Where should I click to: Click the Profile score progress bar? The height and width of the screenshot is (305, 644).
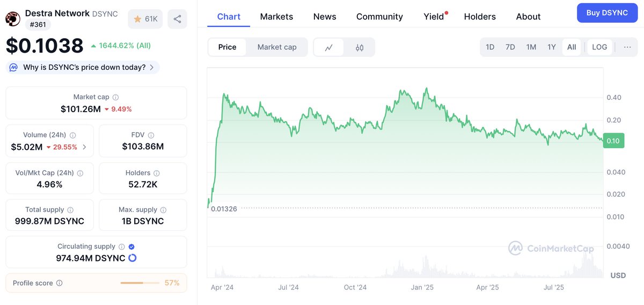[140, 283]
